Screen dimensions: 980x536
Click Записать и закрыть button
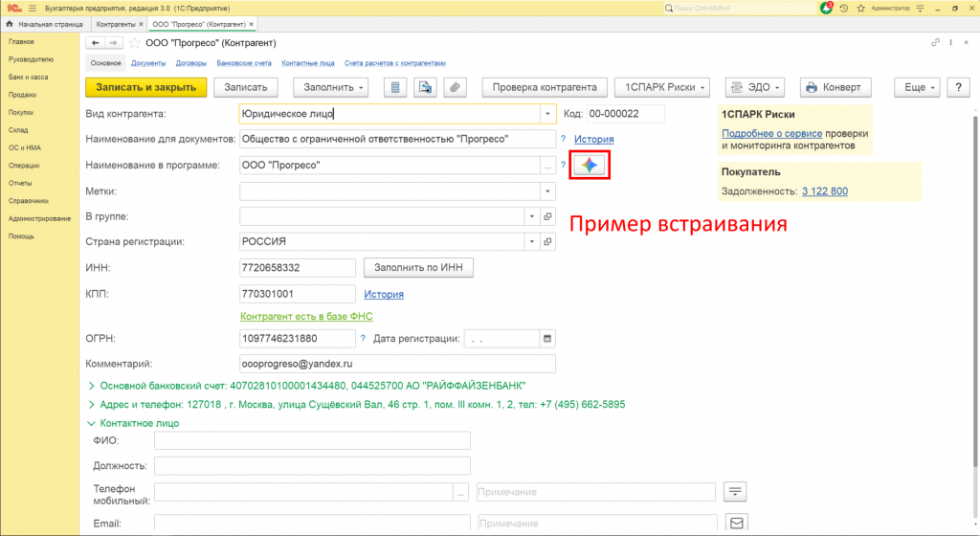tap(145, 87)
